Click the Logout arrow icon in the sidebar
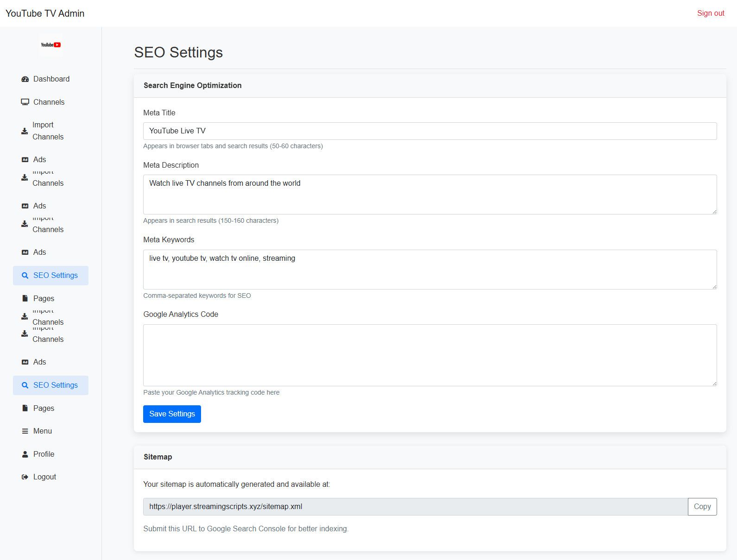Viewport: 737px width, 560px height. coord(25,477)
